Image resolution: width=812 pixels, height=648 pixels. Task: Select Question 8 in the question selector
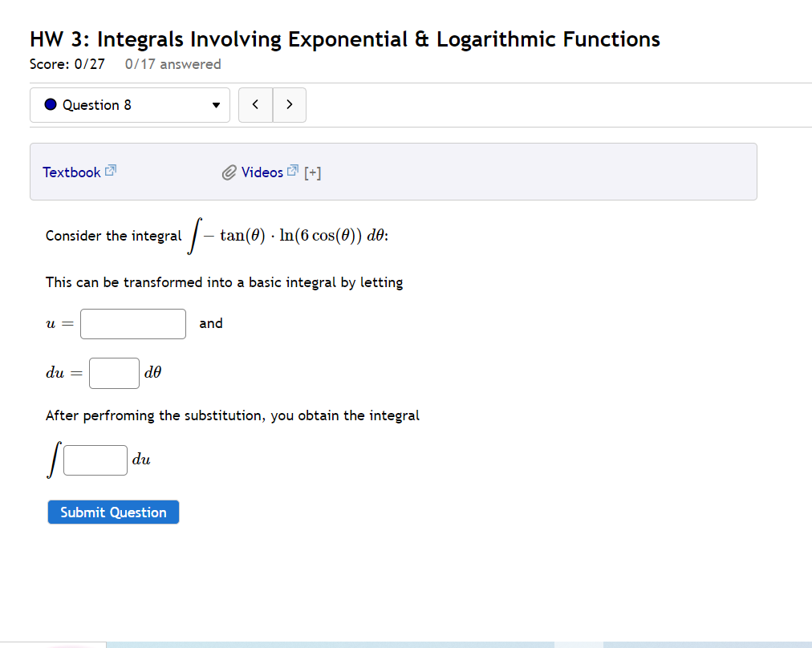point(104,105)
